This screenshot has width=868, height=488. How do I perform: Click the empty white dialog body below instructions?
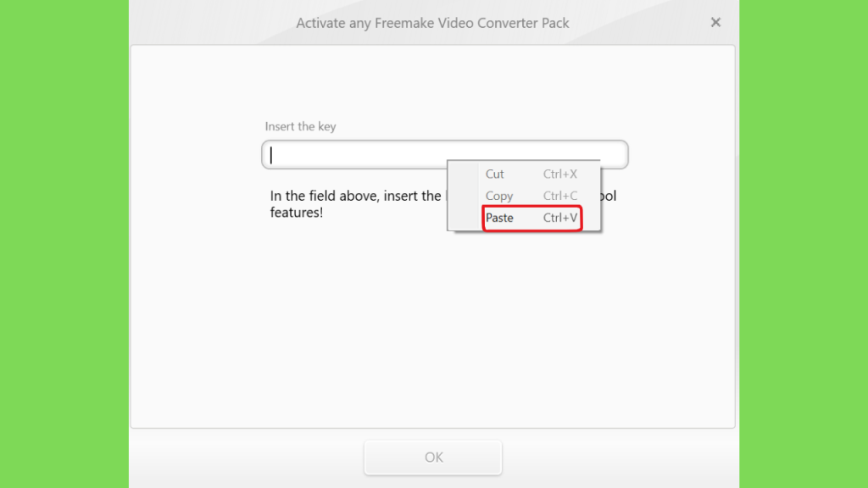tap(432, 326)
